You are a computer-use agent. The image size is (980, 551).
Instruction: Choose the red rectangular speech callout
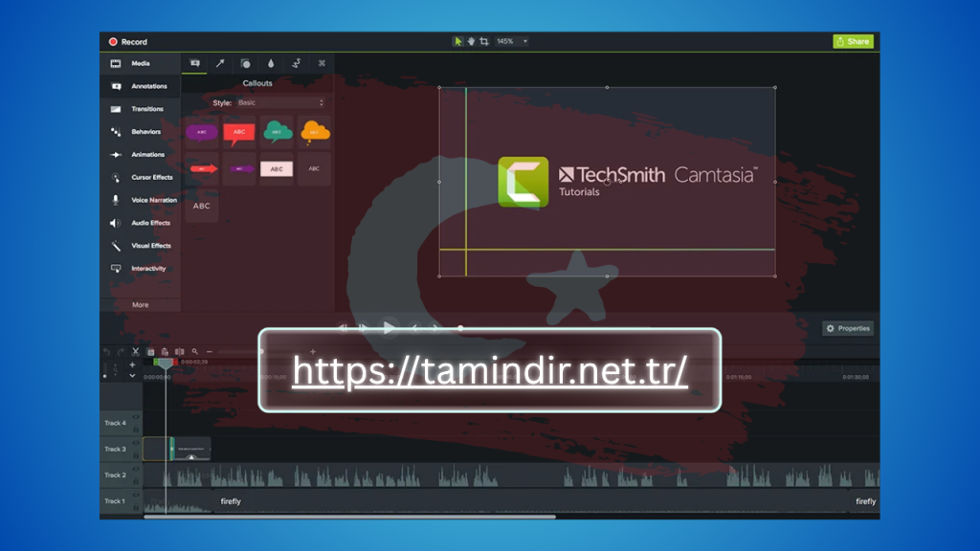[238, 132]
